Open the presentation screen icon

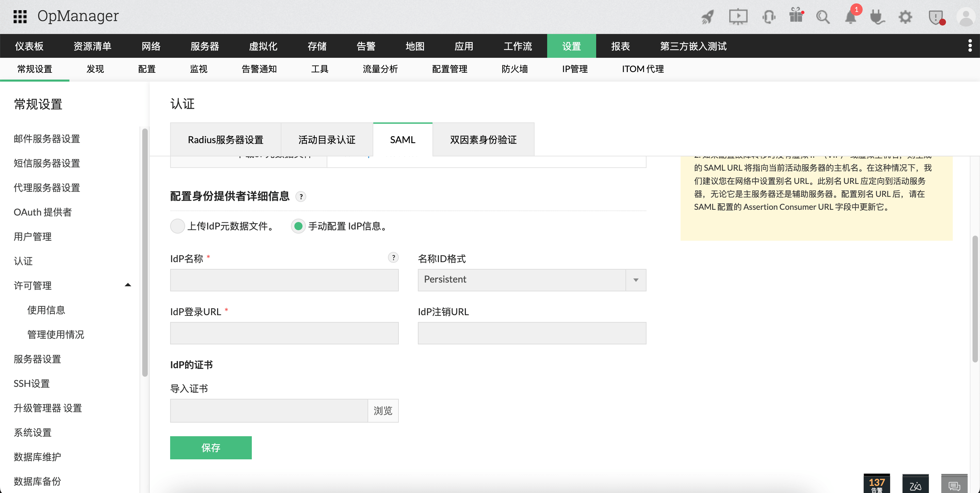[738, 17]
